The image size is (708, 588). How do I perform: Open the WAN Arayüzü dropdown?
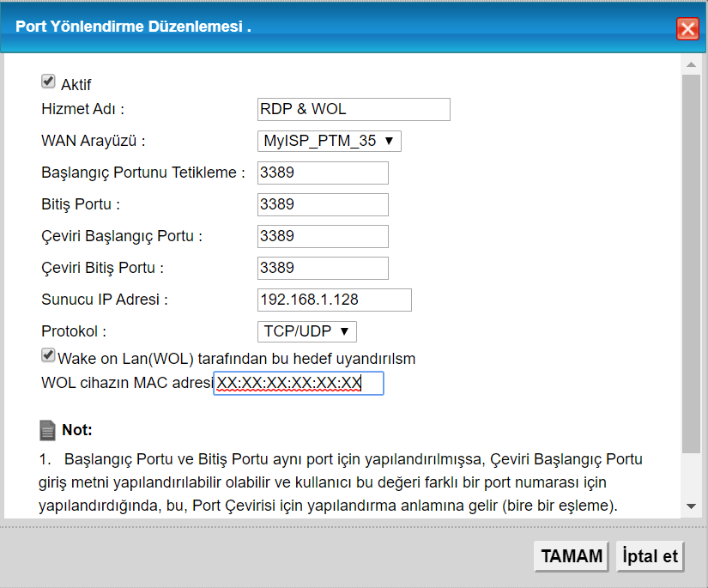[329, 141]
